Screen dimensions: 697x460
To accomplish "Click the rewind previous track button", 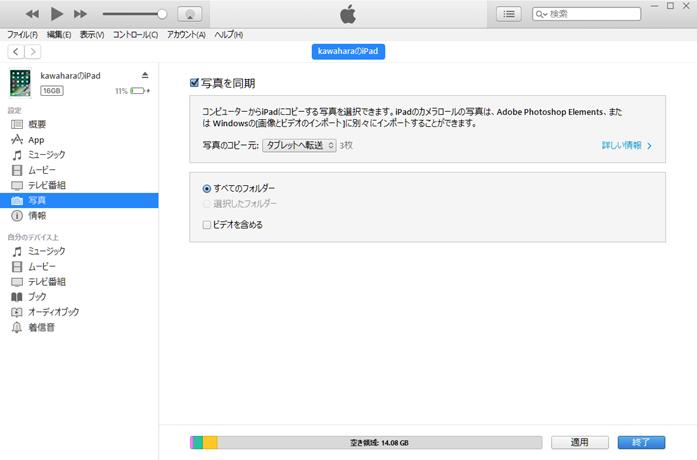I will click(32, 14).
